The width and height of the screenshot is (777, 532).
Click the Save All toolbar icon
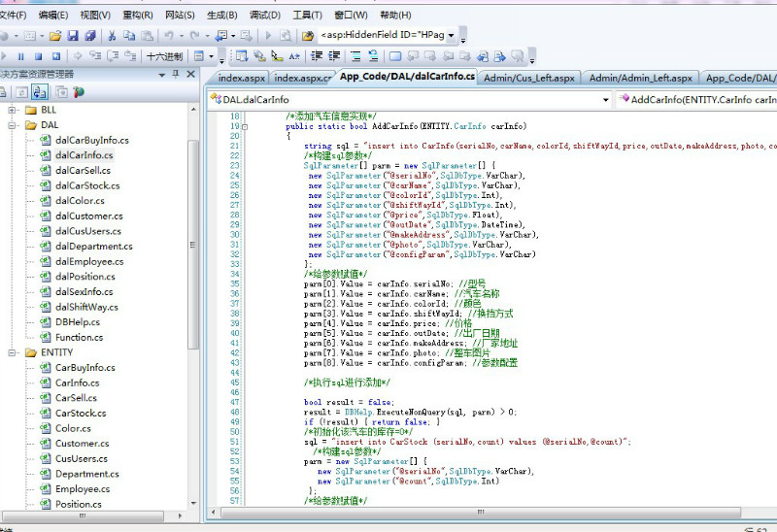89,36
